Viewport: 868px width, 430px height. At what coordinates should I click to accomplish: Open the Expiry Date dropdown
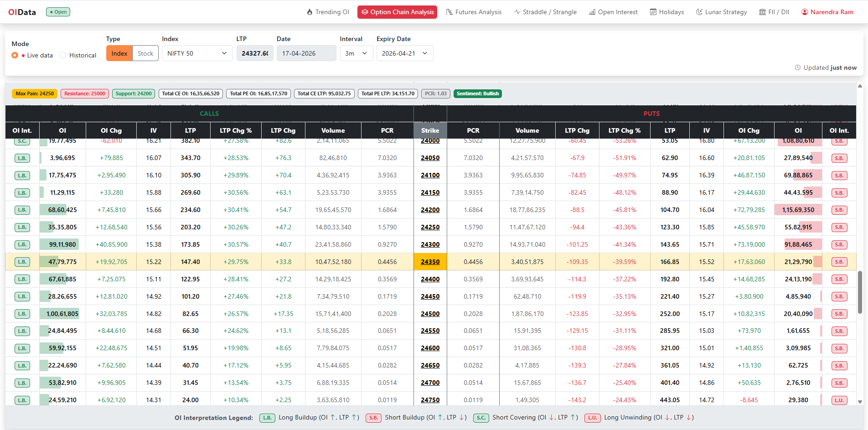(404, 53)
